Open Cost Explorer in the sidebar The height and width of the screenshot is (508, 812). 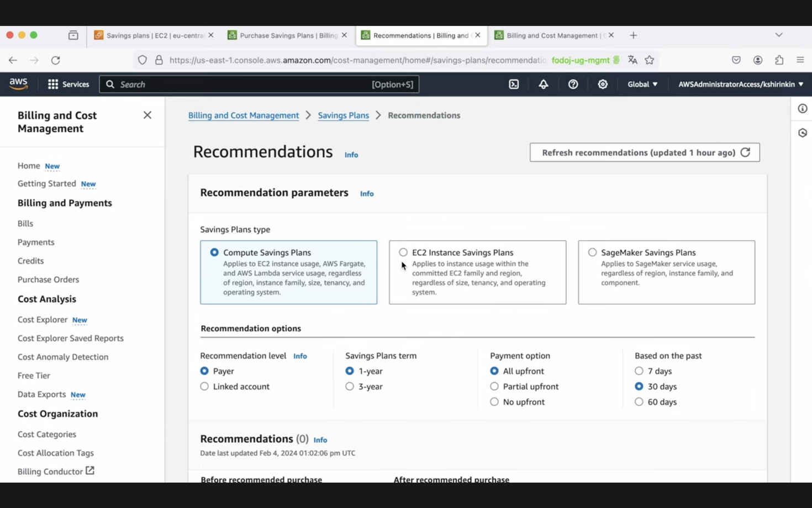(x=43, y=320)
